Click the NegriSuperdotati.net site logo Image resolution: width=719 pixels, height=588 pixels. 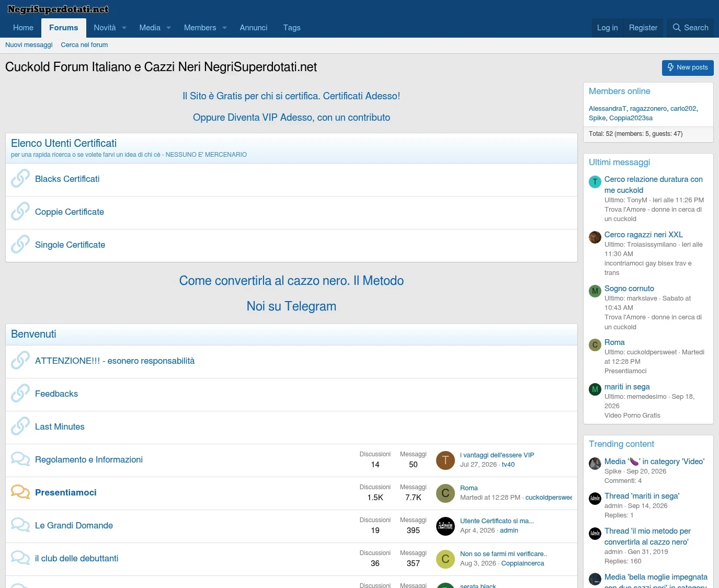[58, 9]
